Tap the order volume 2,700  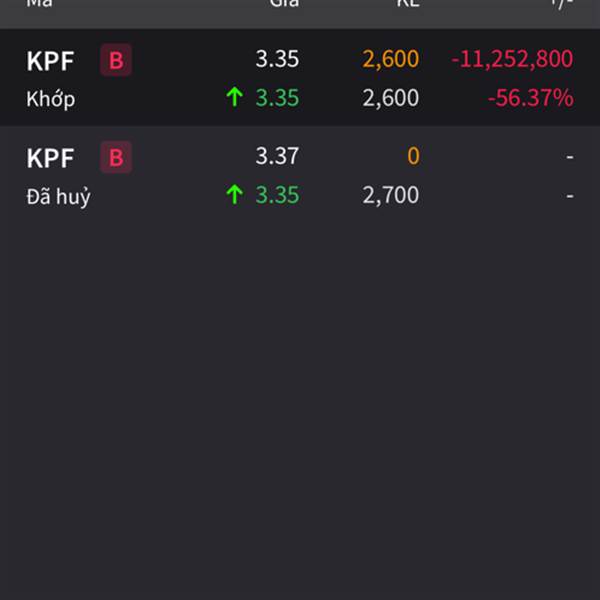pos(391,195)
